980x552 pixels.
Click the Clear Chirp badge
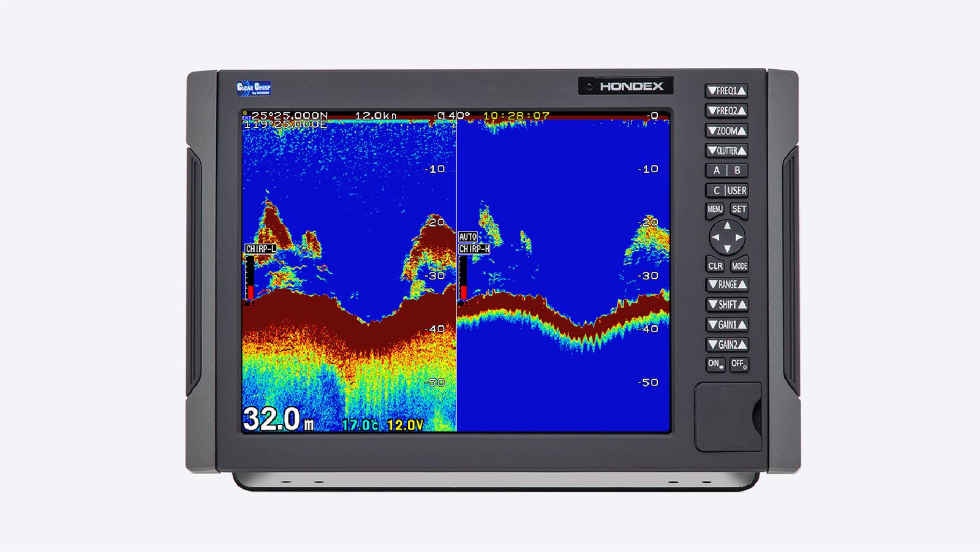coord(254,88)
